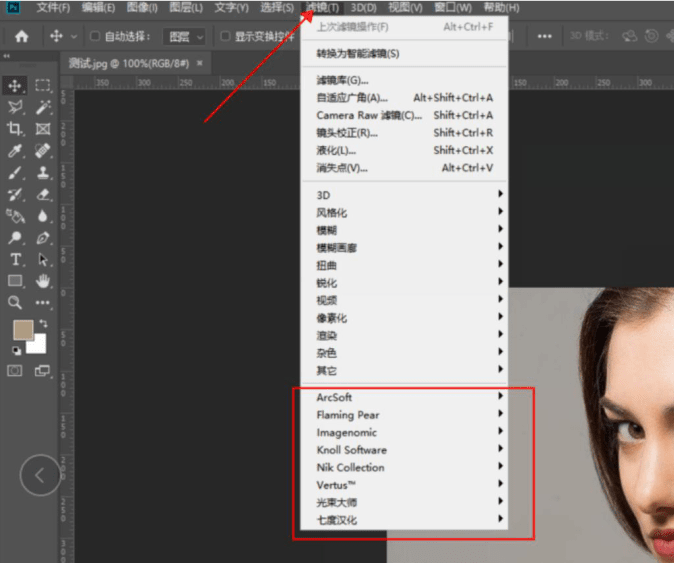Select the Eraser tool
The image size is (674, 563).
(x=43, y=194)
